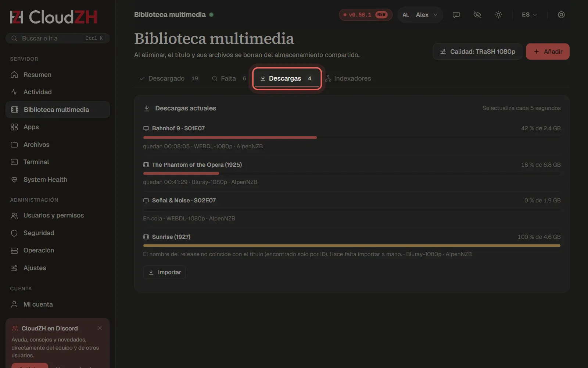Launch the Terminal page
588x368 pixels.
pyautogui.click(x=58, y=162)
